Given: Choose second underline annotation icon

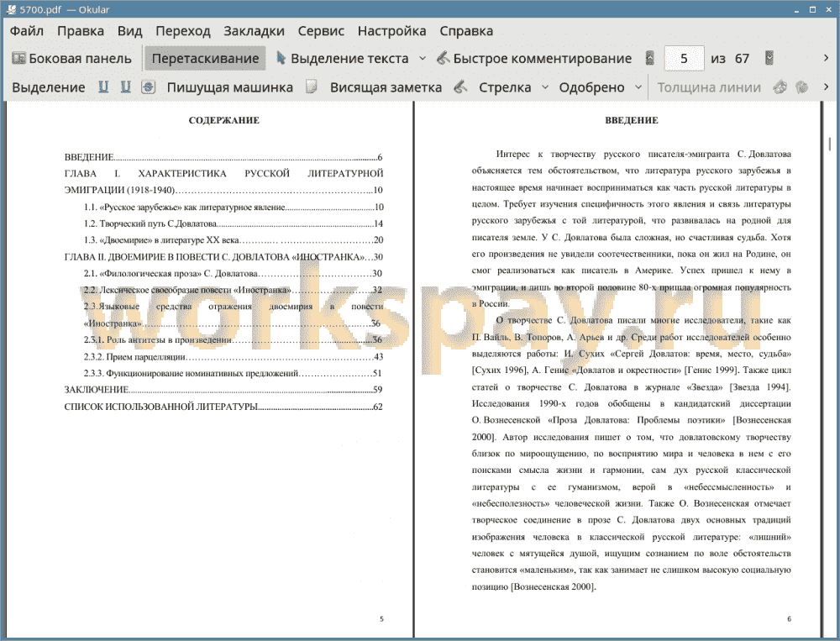Looking at the screenshot, I should [x=125, y=87].
